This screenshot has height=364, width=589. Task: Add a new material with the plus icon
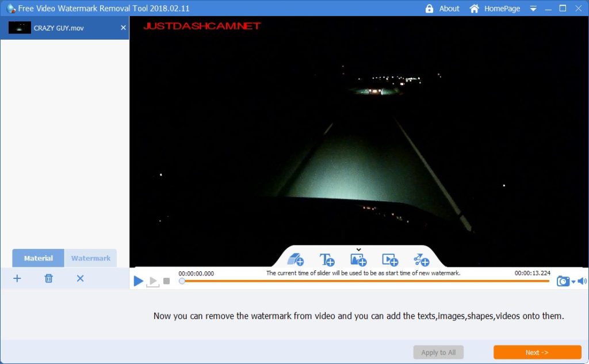[x=17, y=278]
